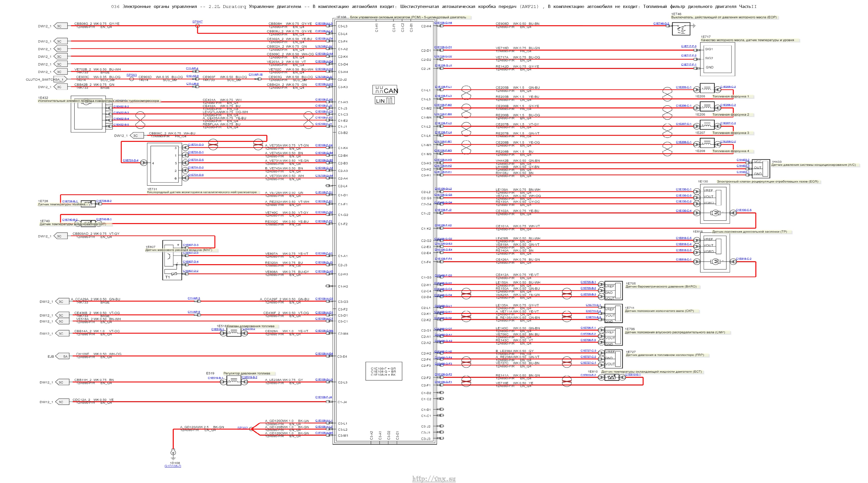Select the fuel pressure regulator coil symbol E519
The height and width of the screenshot is (483, 868).
[233, 381]
